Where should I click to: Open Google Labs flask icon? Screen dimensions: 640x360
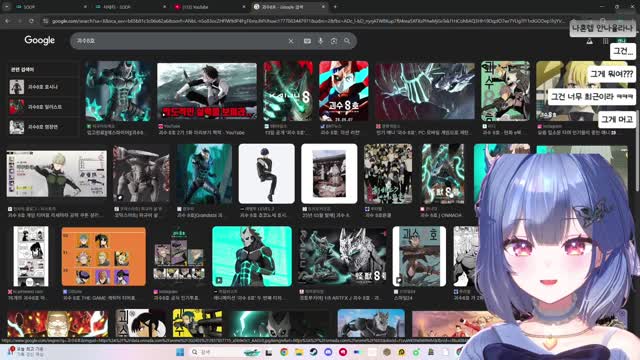point(589,41)
